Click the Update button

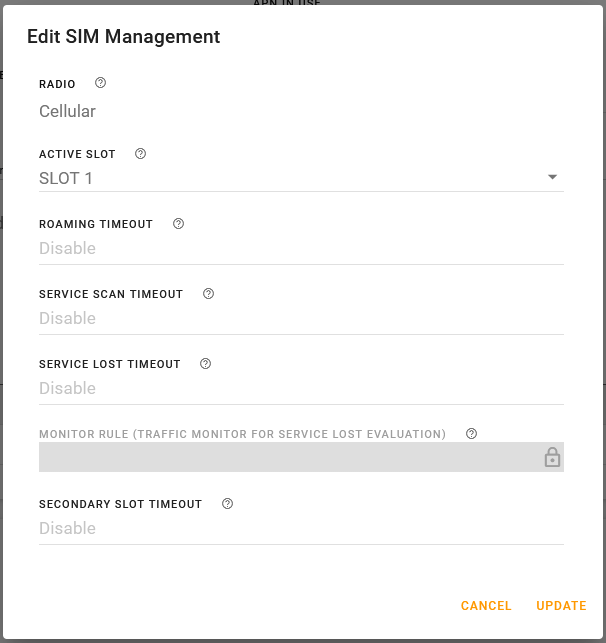click(561, 605)
